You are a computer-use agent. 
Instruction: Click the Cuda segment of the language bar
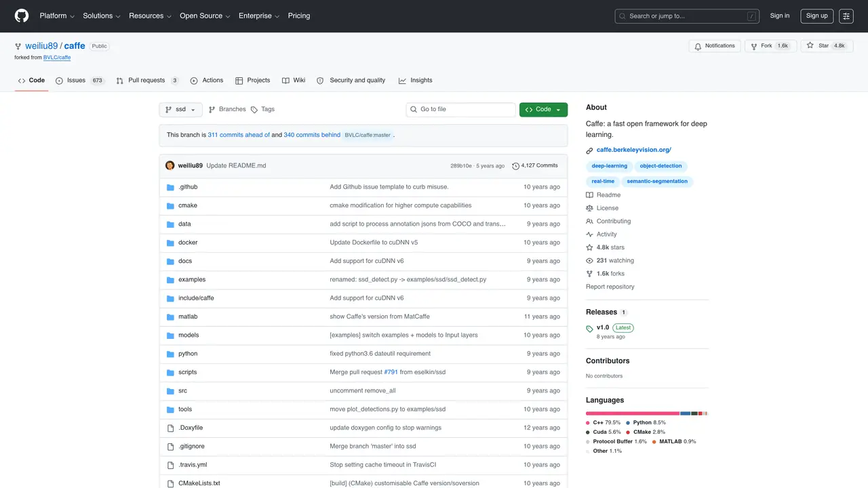(x=694, y=413)
